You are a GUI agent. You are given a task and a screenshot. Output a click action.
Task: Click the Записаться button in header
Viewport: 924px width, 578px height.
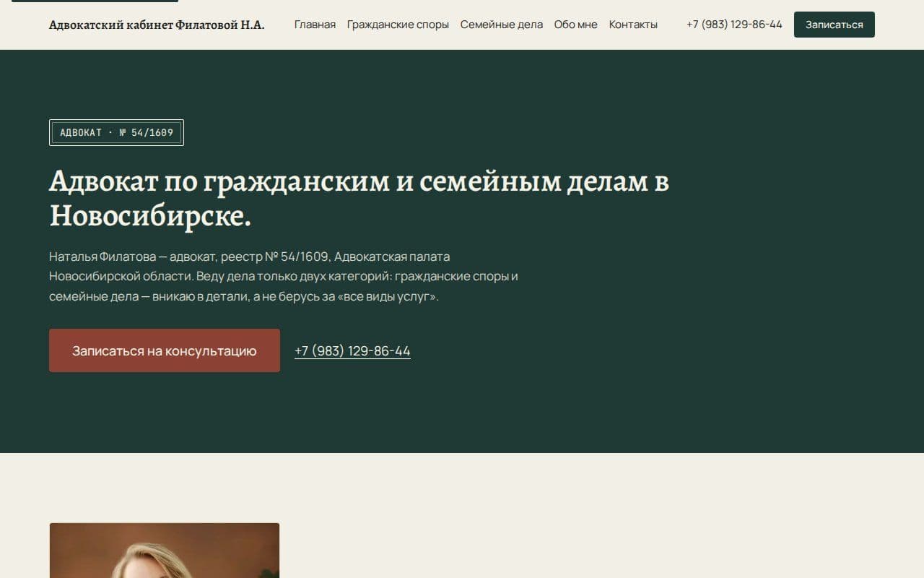(x=834, y=25)
